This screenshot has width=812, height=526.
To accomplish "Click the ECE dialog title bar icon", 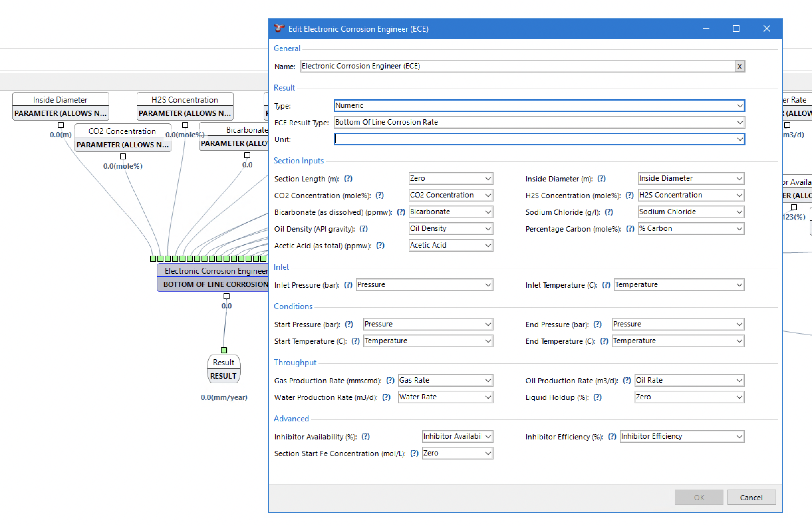I will pos(279,28).
